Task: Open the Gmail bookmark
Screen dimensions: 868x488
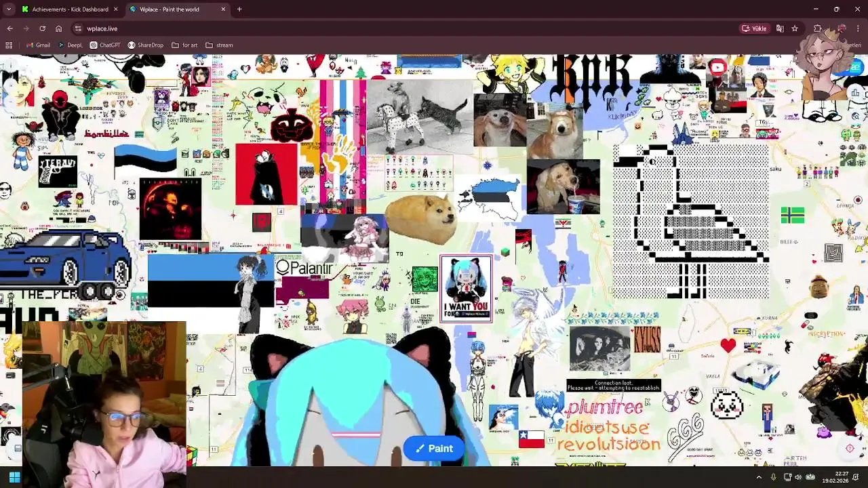Action: tap(38, 45)
